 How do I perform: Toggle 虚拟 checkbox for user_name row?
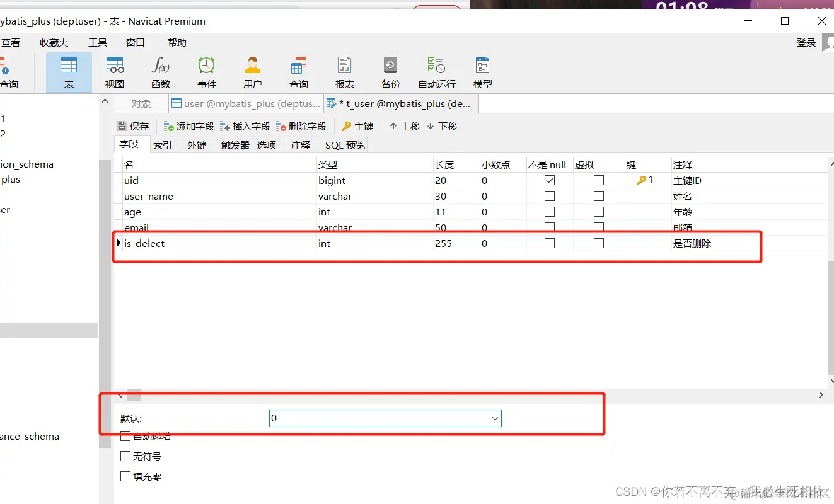[x=599, y=196]
